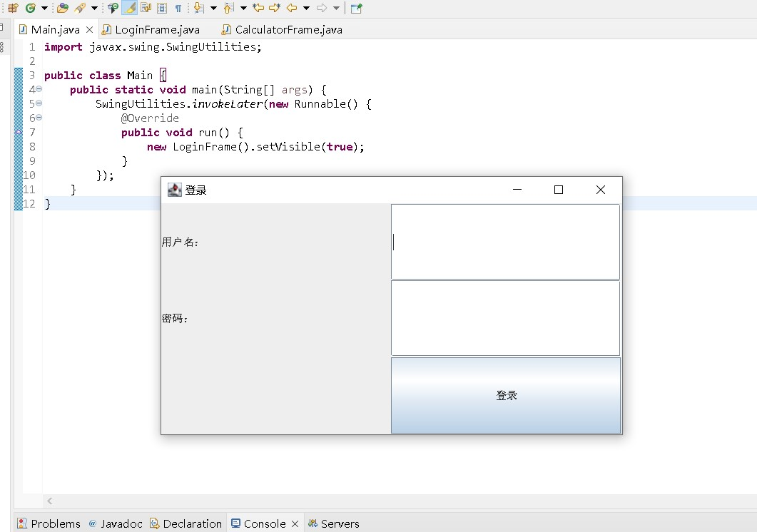The height and width of the screenshot is (532, 757).
Task: Click 'import' keyword on line 1
Action: point(63,47)
